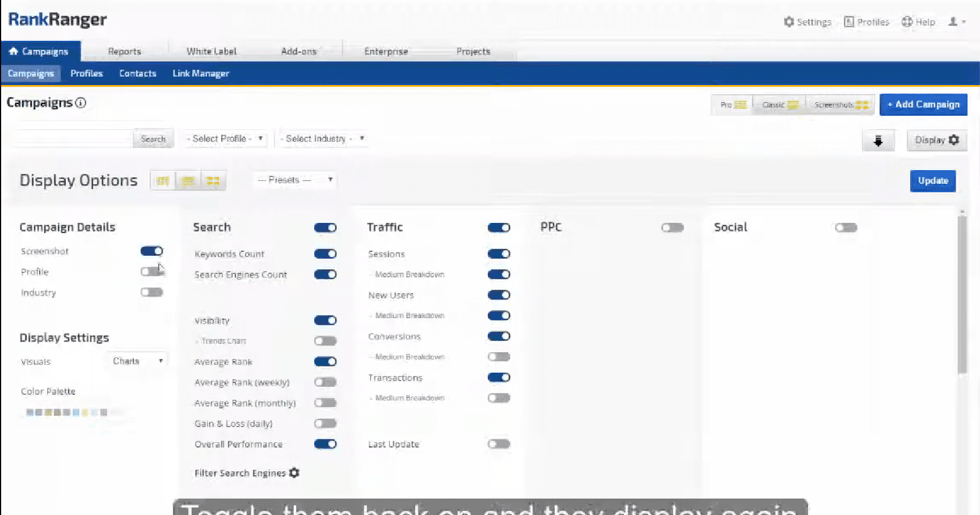This screenshot has height=515, width=980.
Task: Open the Add-ons tab
Action: point(299,51)
